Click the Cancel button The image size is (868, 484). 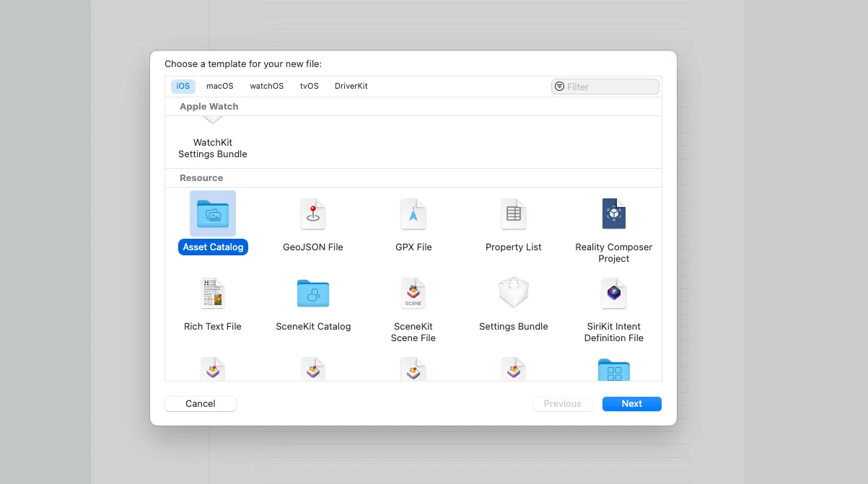[201, 404]
